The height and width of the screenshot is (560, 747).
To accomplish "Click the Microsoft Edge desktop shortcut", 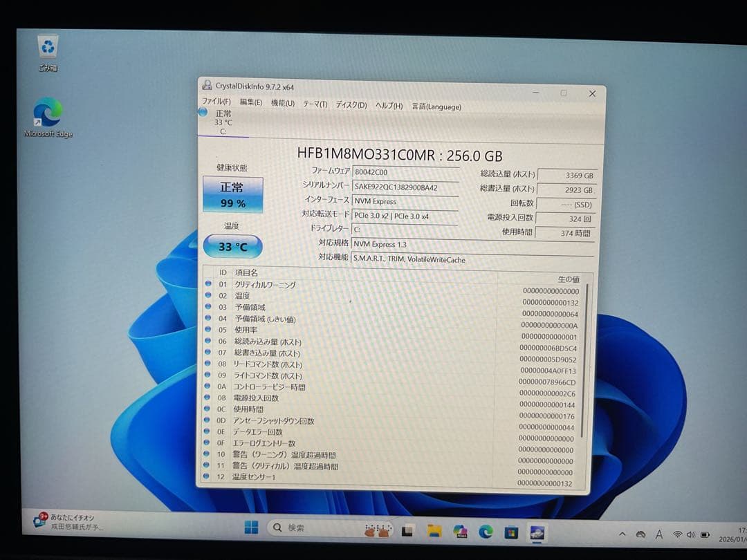I will (x=48, y=118).
